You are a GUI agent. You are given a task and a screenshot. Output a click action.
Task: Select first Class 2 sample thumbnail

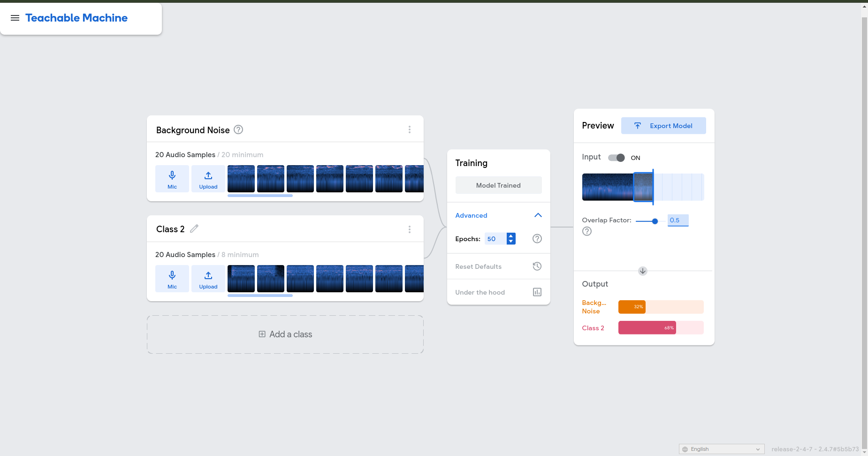coord(241,279)
